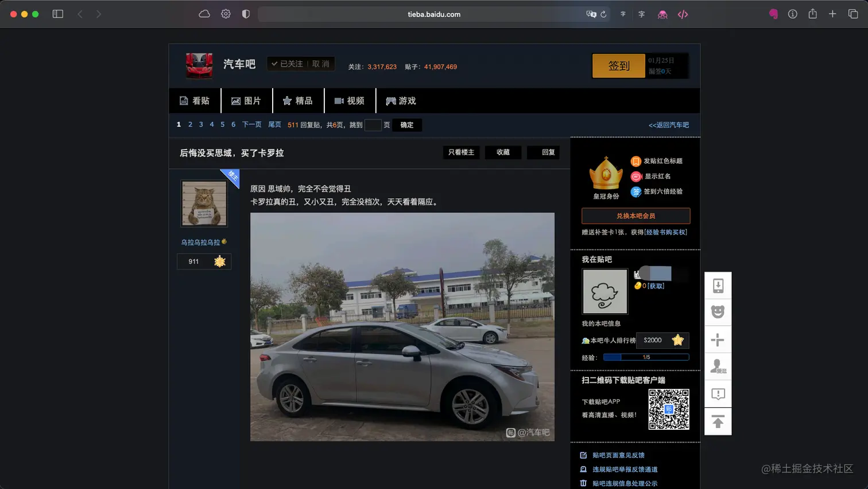Click the plus icon in floating sidebar
Screen dimensions: 868x489
point(718,340)
